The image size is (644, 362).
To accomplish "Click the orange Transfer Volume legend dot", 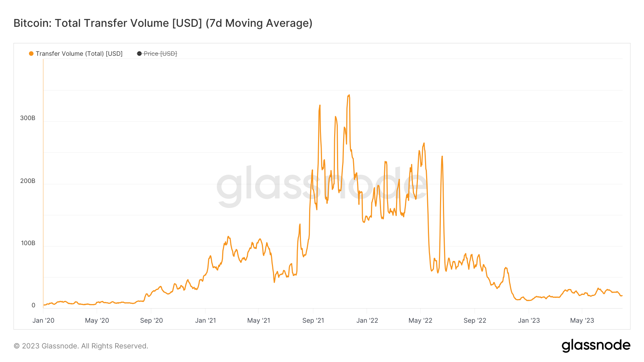I will point(31,54).
